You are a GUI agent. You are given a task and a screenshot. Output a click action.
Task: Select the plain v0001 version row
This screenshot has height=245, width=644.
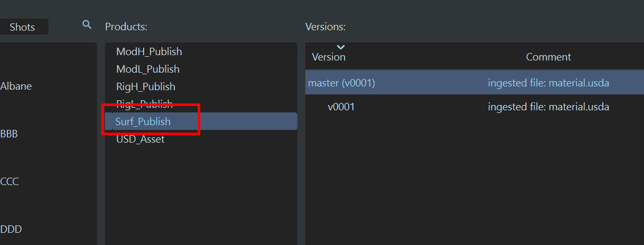(x=341, y=107)
